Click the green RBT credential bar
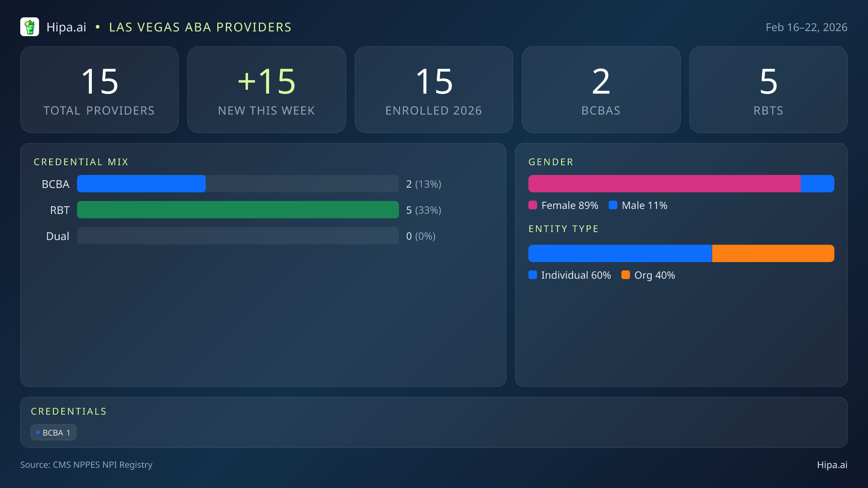The height and width of the screenshot is (488, 868). [238, 210]
